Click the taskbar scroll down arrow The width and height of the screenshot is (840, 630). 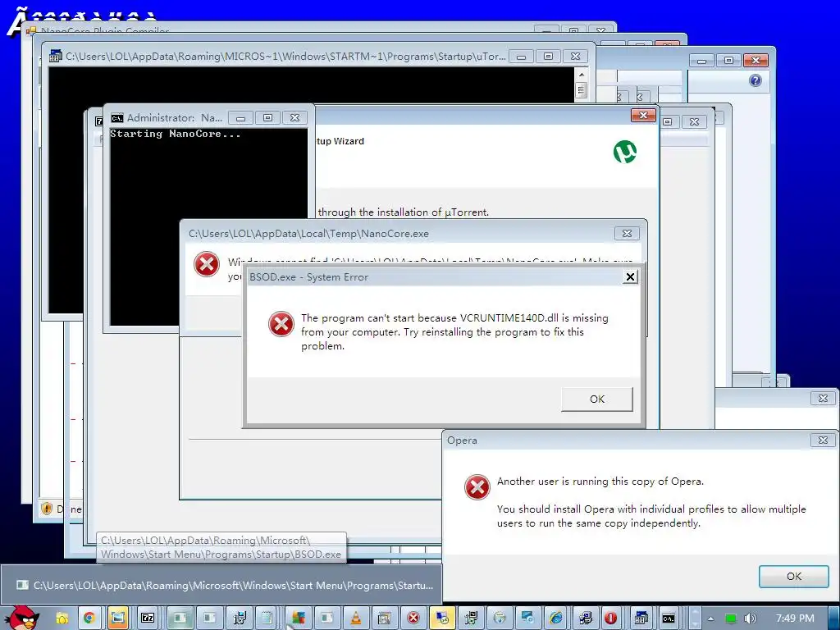(694, 623)
